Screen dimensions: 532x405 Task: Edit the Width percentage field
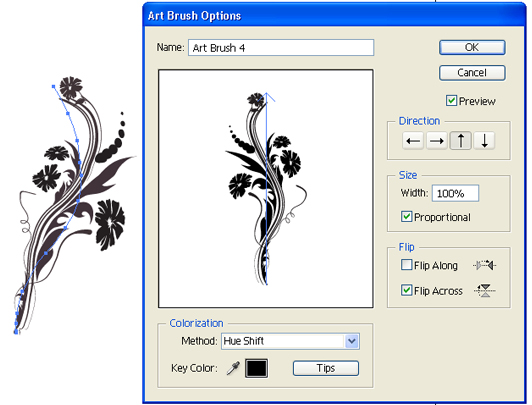point(455,193)
